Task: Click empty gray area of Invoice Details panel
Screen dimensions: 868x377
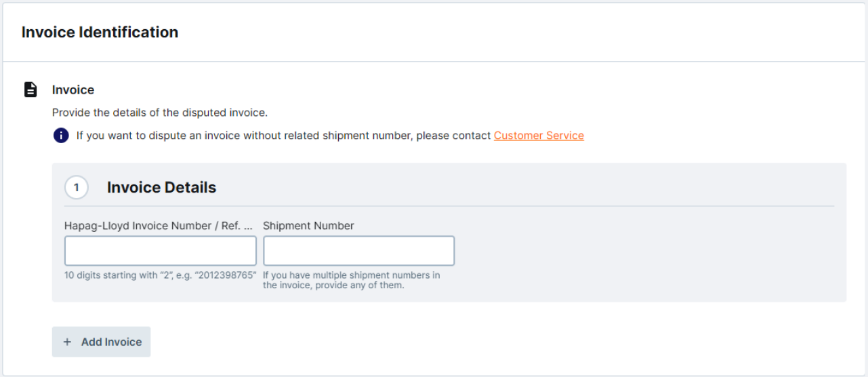Action: tap(644, 258)
